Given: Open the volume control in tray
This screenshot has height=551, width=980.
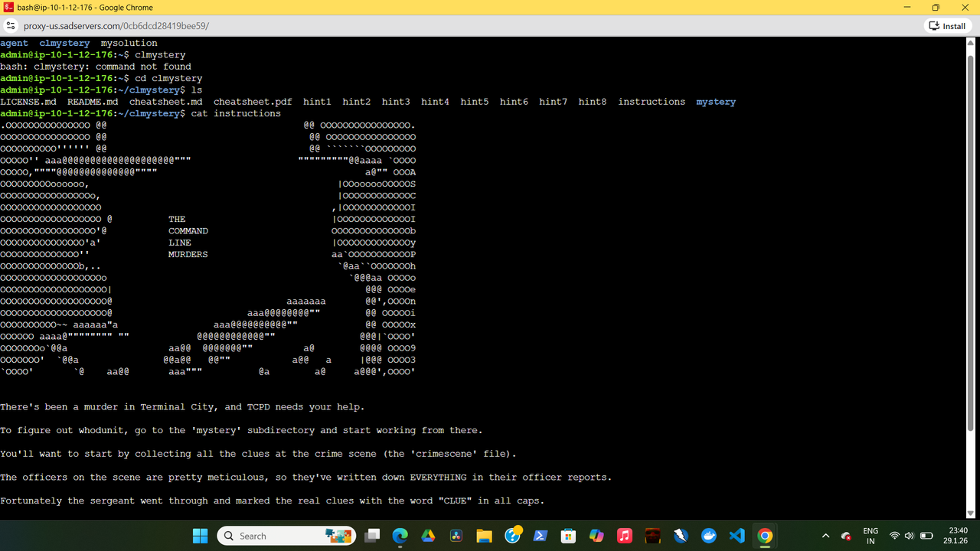Looking at the screenshot, I should click(909, 536).
